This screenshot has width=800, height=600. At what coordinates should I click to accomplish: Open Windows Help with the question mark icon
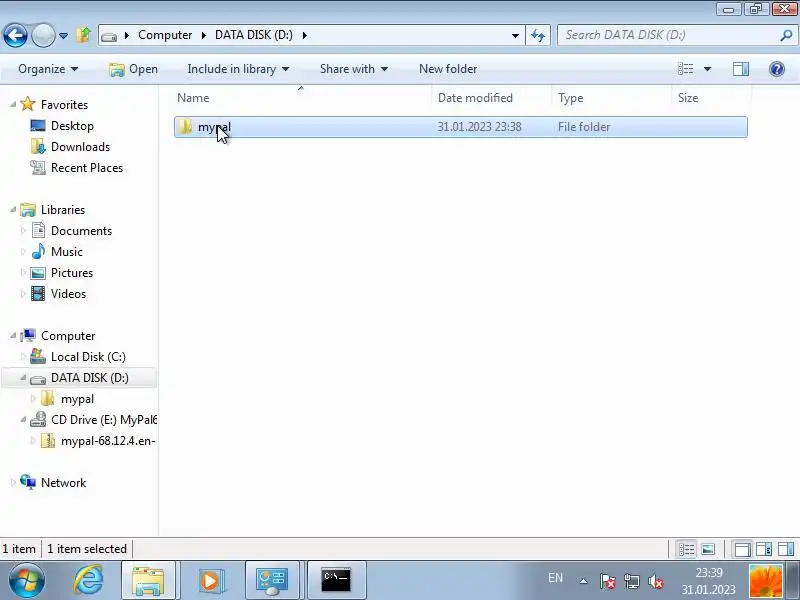pyautogui.click(x=777, y=69)
